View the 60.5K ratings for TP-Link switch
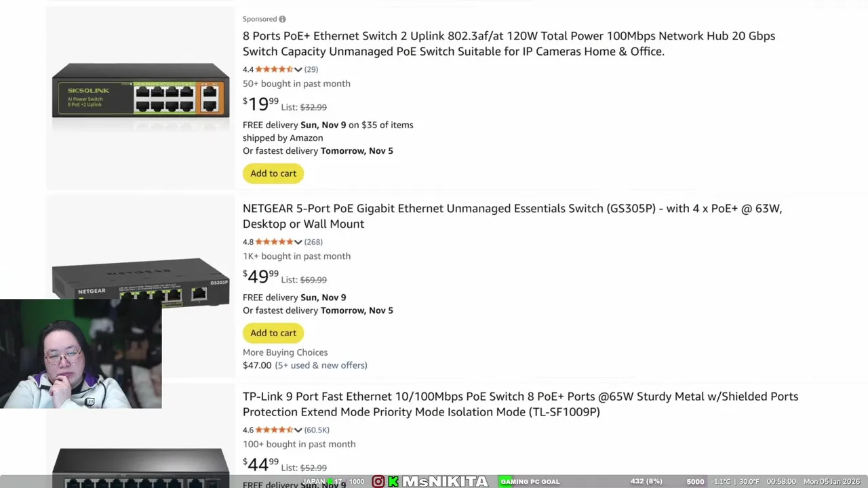The height and width of the screenshot is (488, 868). [317, 430]
